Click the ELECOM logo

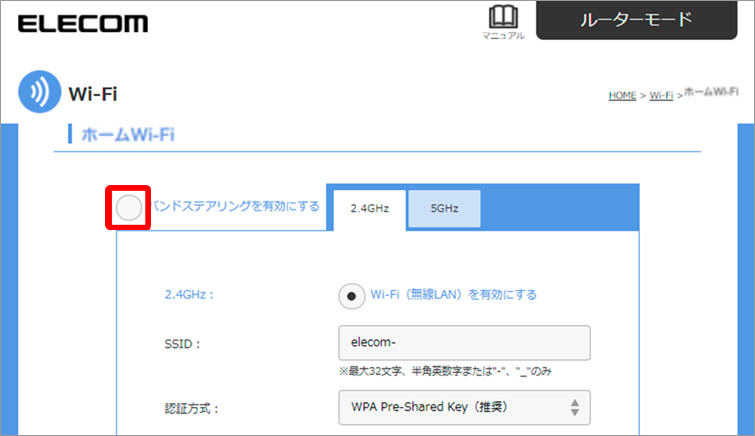coord(83,24)
